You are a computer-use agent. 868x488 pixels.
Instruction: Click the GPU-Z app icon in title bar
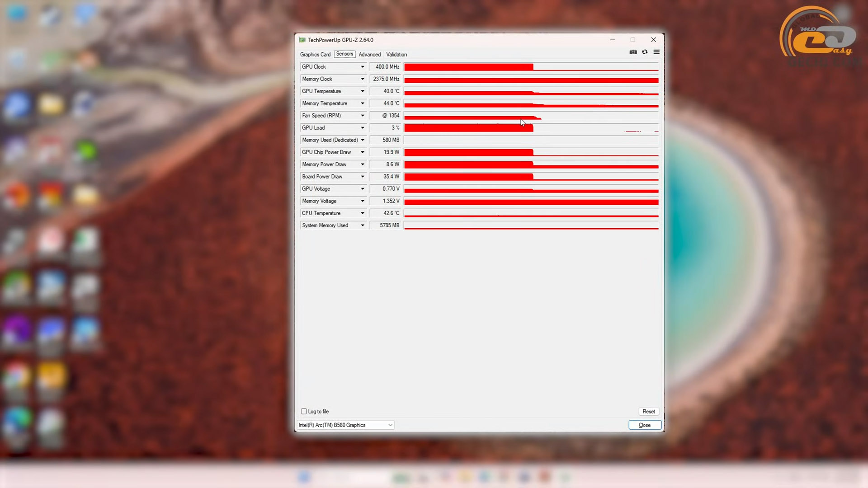pyautogui.click(x=302, y=40)
